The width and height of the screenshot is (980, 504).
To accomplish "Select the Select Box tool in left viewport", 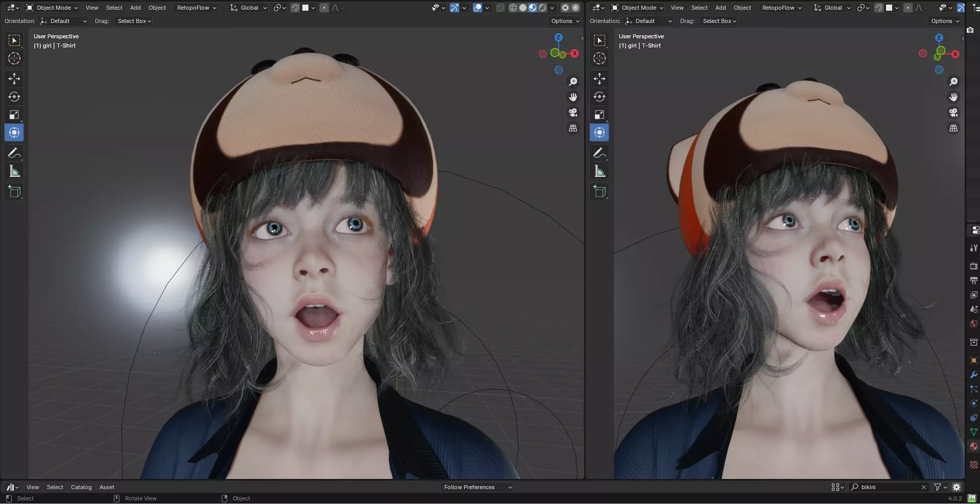I will point(14,40).
